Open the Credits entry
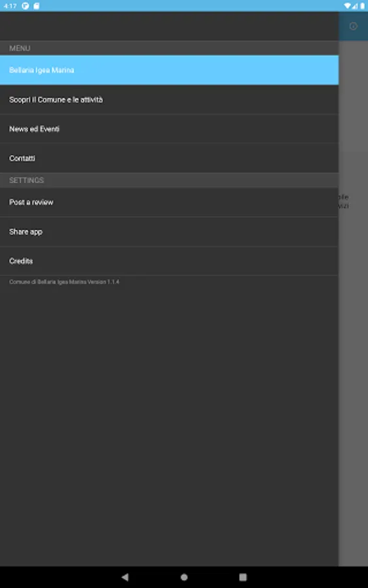Viewport: 368px width, 588px height. [169, 261]
